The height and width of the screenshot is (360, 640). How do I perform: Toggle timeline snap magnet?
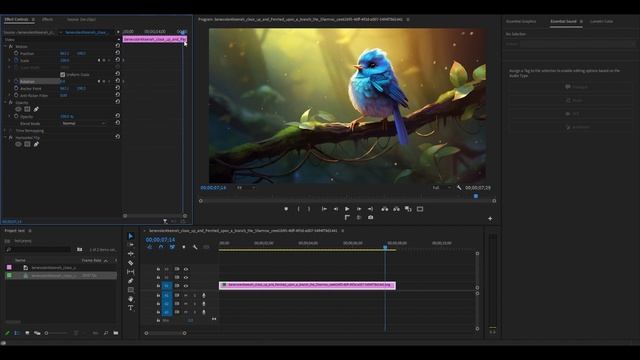[161, 247]
